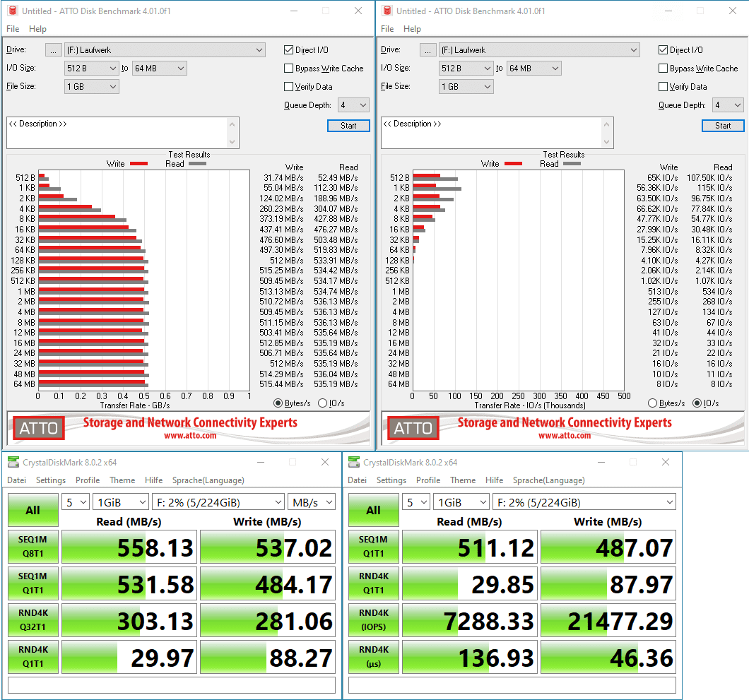Open test count dropdown in left CrystalDiskMark
The image size is (749, 700).
pyautogui.click(x=76, y=502)
